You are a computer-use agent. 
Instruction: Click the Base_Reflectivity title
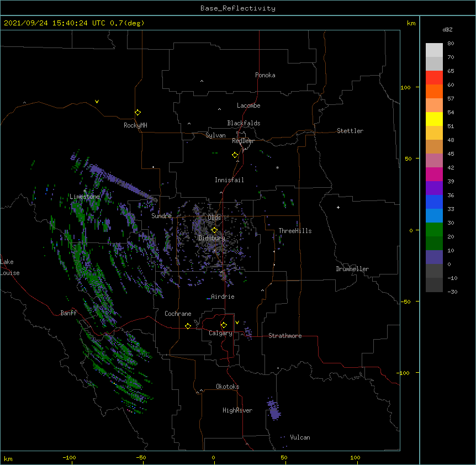pos(238,8)
